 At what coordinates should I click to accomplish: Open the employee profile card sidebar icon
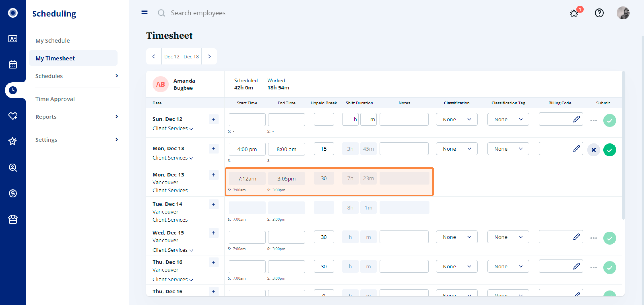[13, 38]
